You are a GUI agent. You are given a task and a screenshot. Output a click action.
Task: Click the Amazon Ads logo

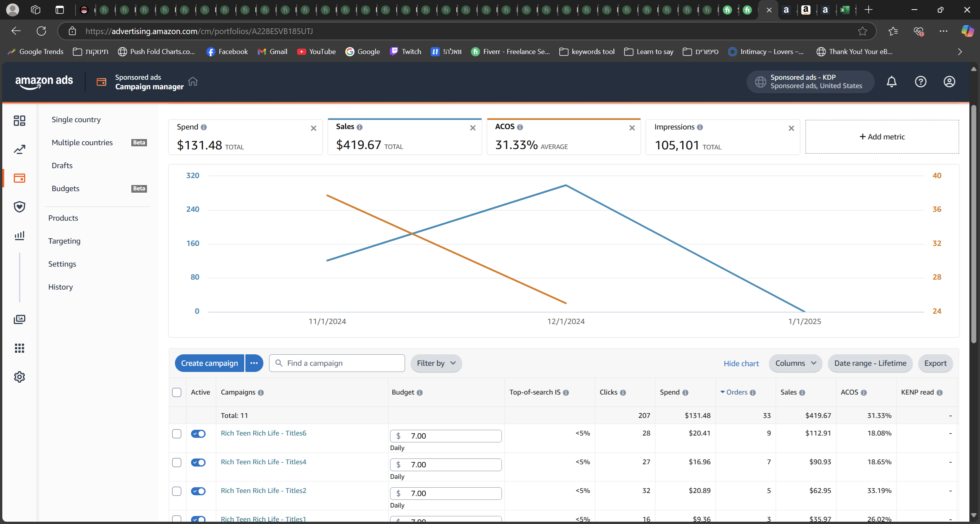pyautogui.click(x=44, y=82)
